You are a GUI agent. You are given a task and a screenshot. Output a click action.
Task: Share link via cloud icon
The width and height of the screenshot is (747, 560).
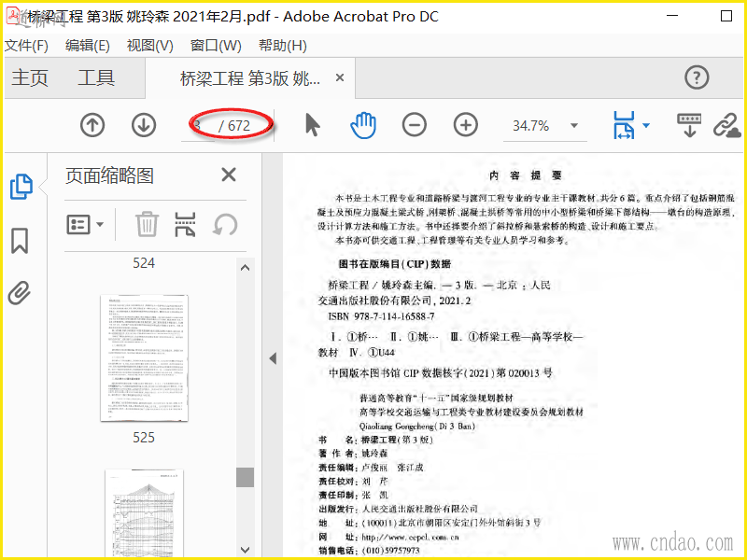tap(727, 125)
